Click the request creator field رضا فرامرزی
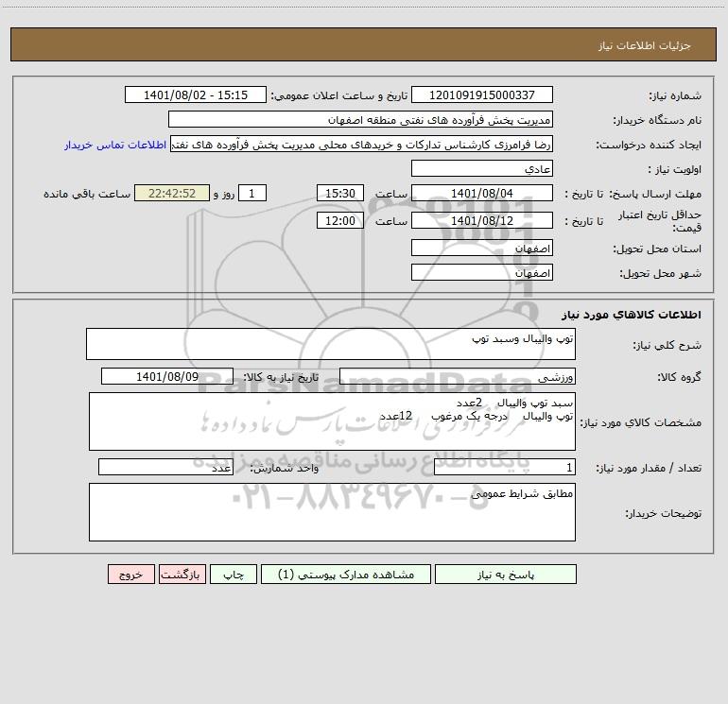This screenshot has height=704, width=728. click(x=362, y=144)
